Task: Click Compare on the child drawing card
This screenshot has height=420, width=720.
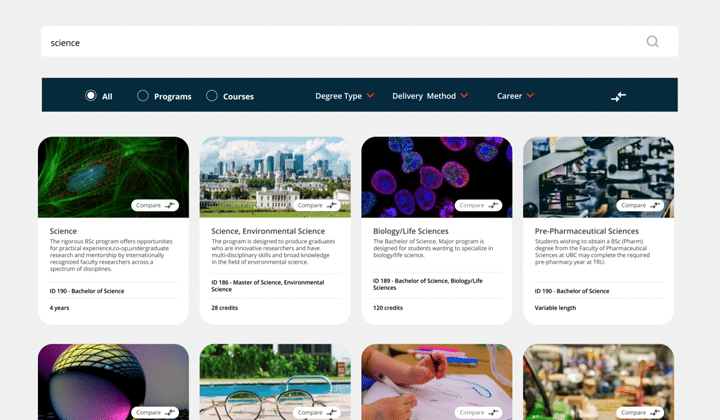Action: click(x=478, y=412)
